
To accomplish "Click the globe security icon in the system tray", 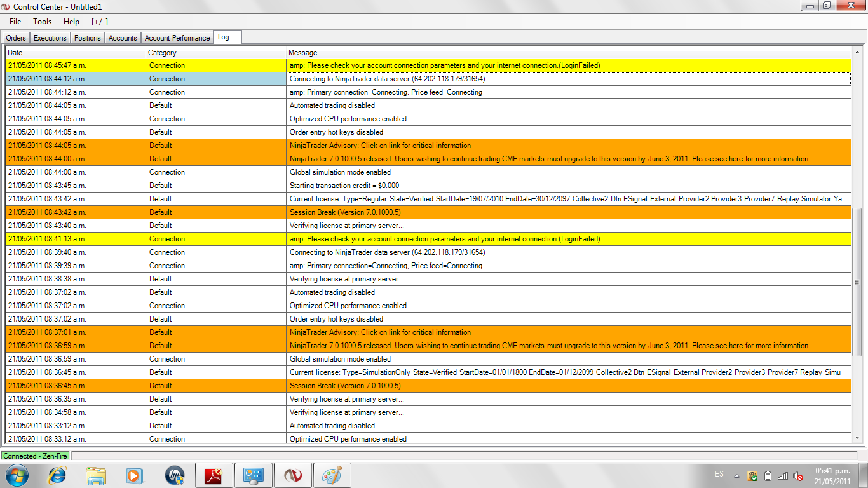I will point(752,476).
